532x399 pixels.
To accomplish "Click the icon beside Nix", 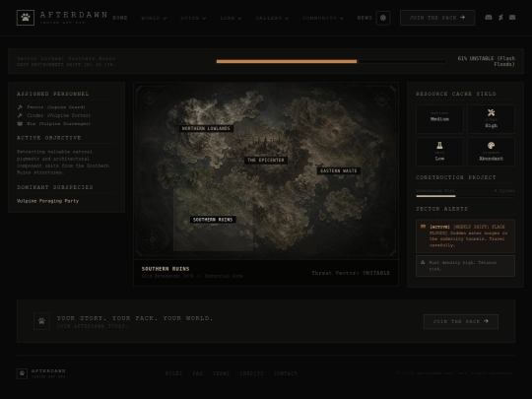I will coord(20,124).
